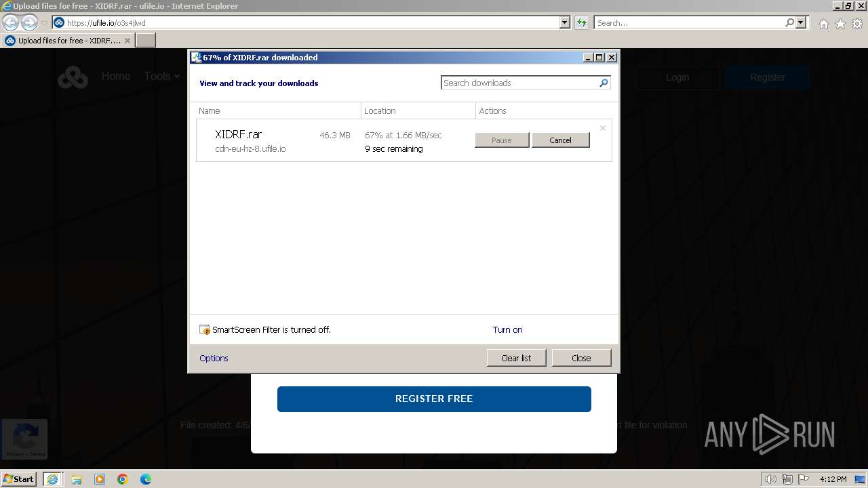Click the IE Search box field
Image resolution: width=868 pixels, height=488 pixels.
coord(689,22)
